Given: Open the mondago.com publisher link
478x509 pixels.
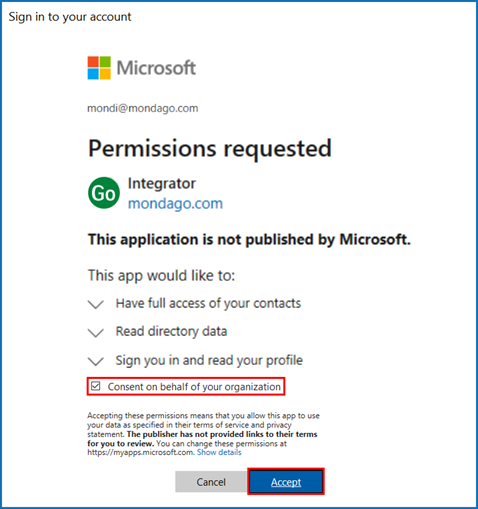Looking at the screenshot, I should pos(175,203).
